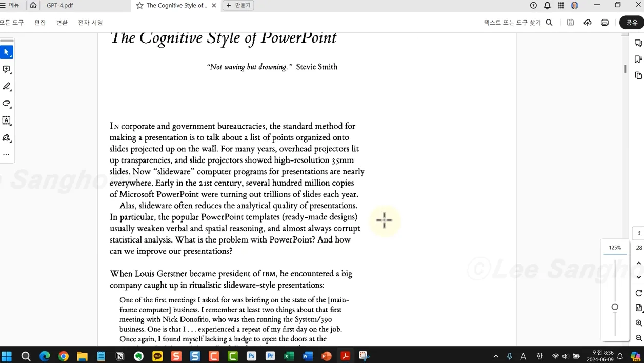Zoom out with magnifier minus
Screen dimensions: 644x363
click(x=639, y=338)
